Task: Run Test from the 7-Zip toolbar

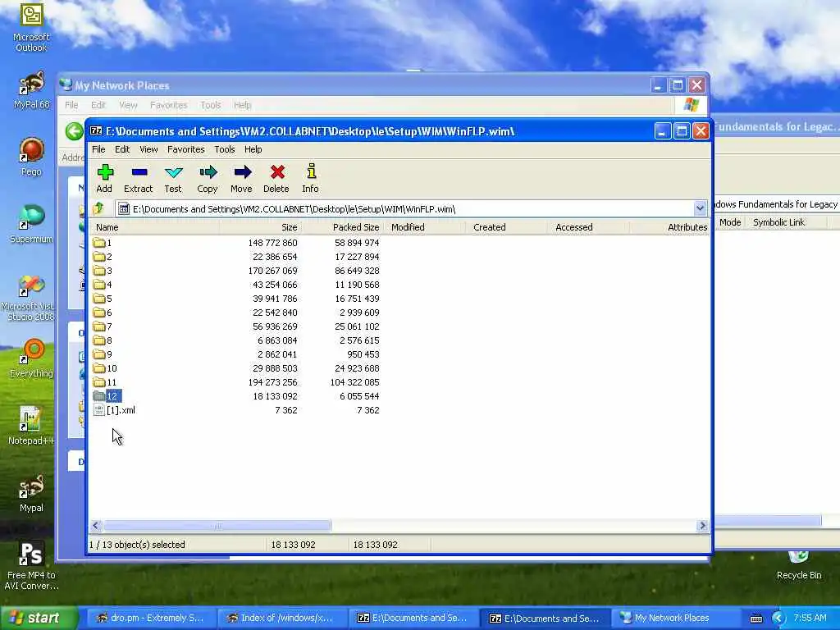Action: coord(173,178)
